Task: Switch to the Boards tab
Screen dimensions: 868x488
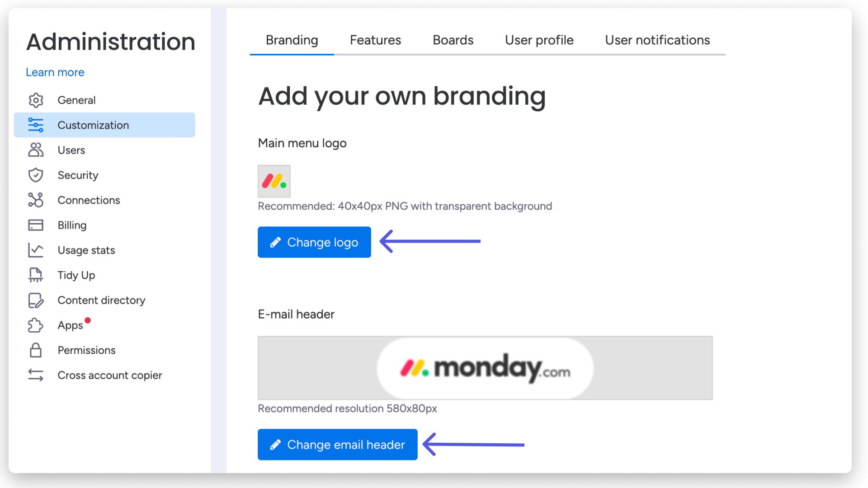Action: (x=453, y=40)
